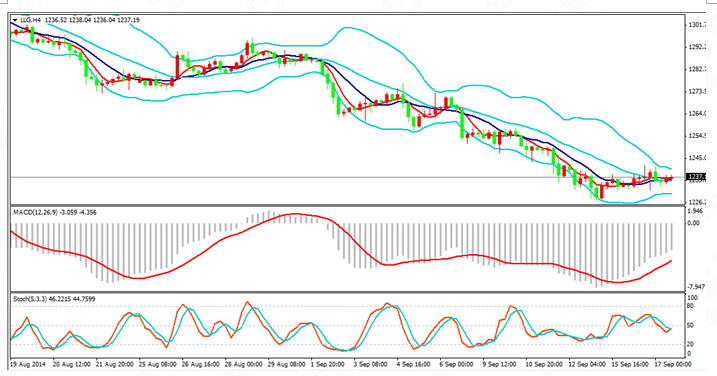
Task: Click the 10 Sep 20:00 time label
Action: coord(545,365)
